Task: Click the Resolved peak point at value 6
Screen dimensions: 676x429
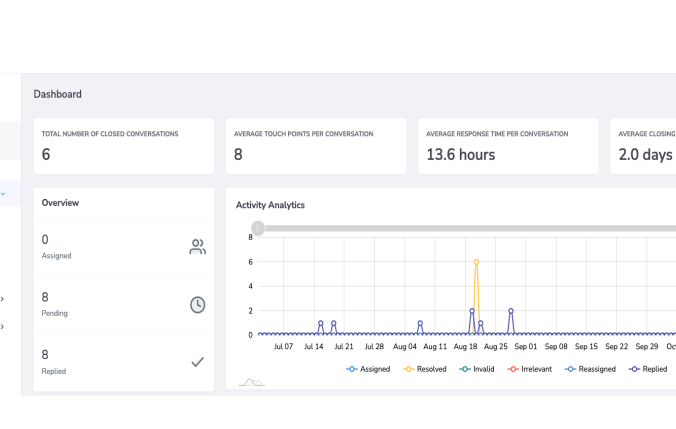Action: tap(476, 262)
